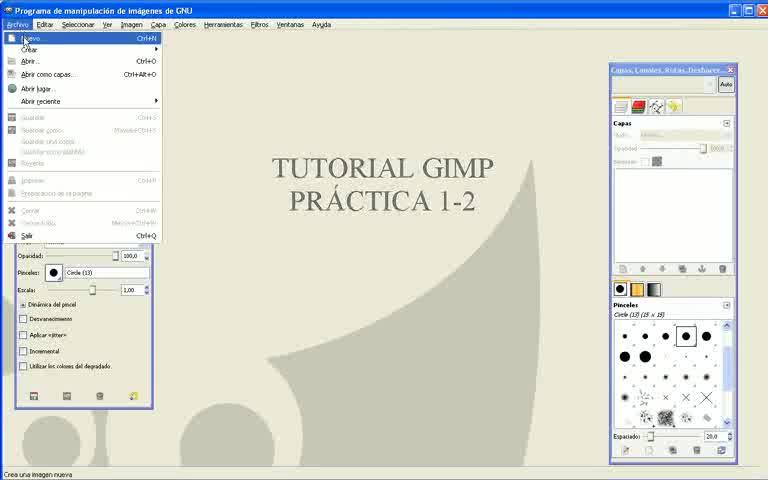Click restore tool options icon
Screen dimensions: 768x480
coord(67,396)
